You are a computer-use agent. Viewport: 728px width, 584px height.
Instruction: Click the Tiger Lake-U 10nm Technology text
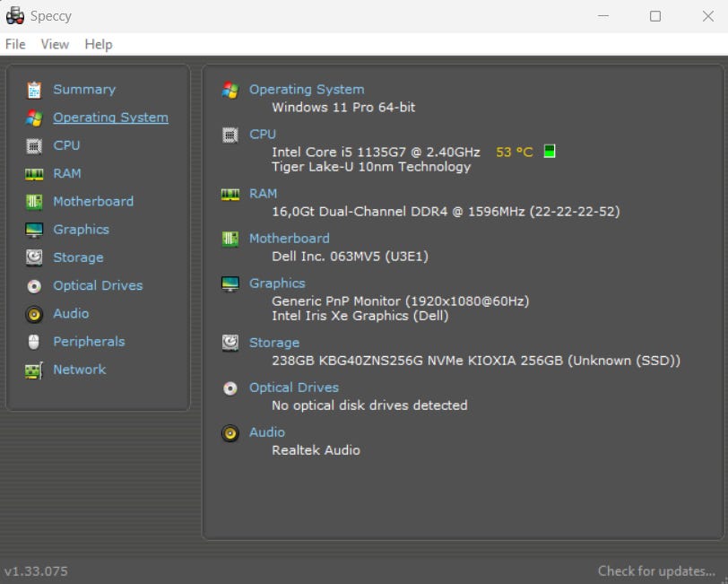(x=371, y=167)
